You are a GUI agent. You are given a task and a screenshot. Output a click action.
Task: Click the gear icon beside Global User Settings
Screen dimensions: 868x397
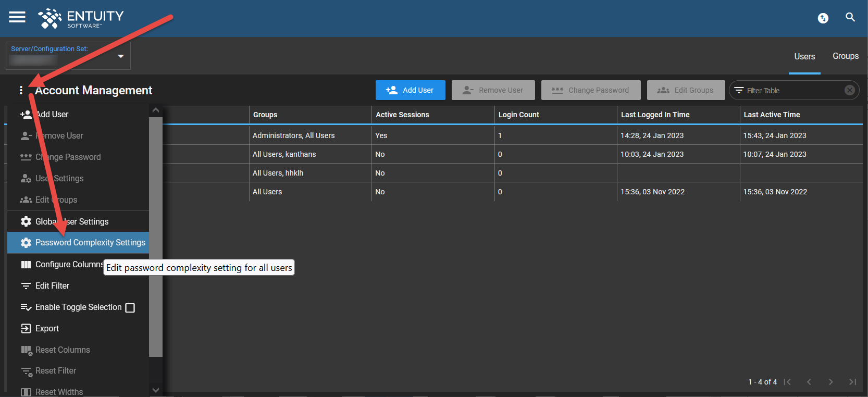[x=26, y=221]
